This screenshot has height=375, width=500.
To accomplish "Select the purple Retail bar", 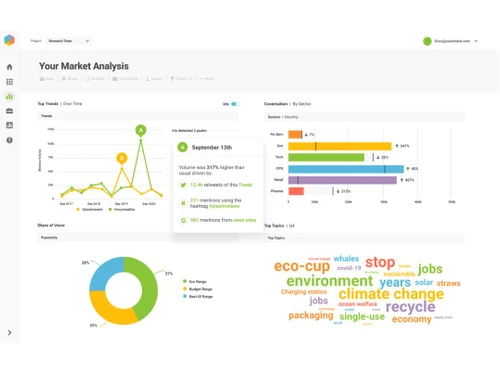I will pos(342,180).
